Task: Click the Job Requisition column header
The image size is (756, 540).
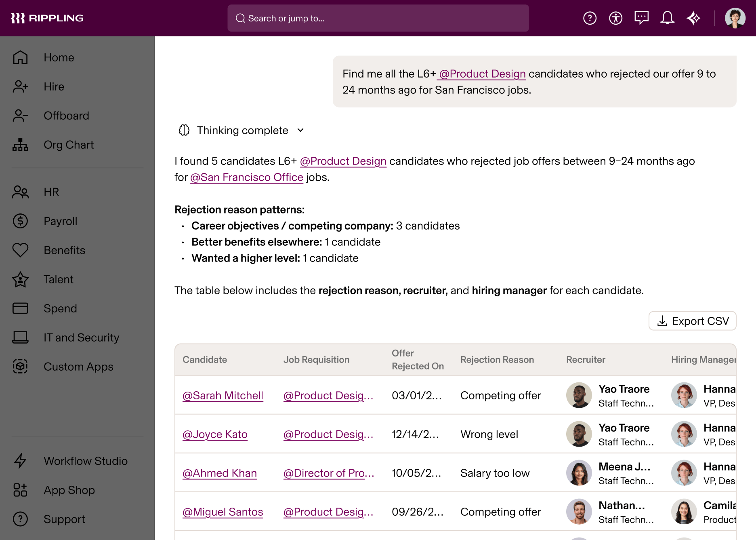Action: (317, 360)
